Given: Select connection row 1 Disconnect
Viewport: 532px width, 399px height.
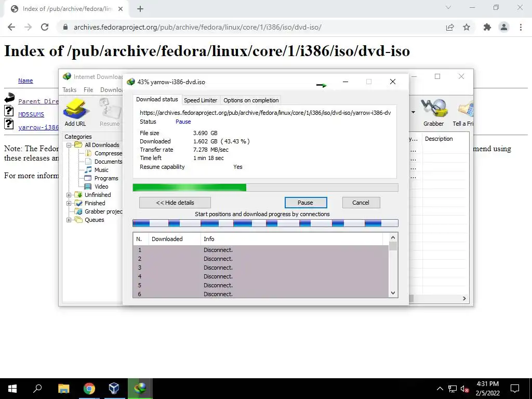Looking at the screenshot, I should 261,250.
